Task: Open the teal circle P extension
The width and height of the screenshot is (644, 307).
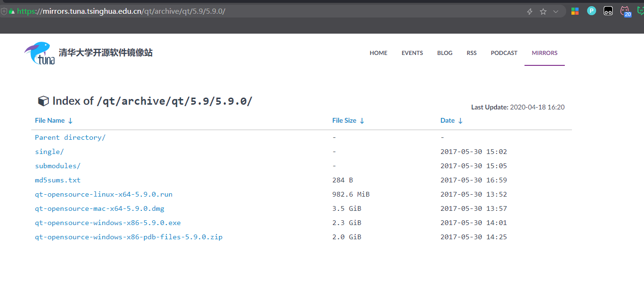Action: point(591,10)
